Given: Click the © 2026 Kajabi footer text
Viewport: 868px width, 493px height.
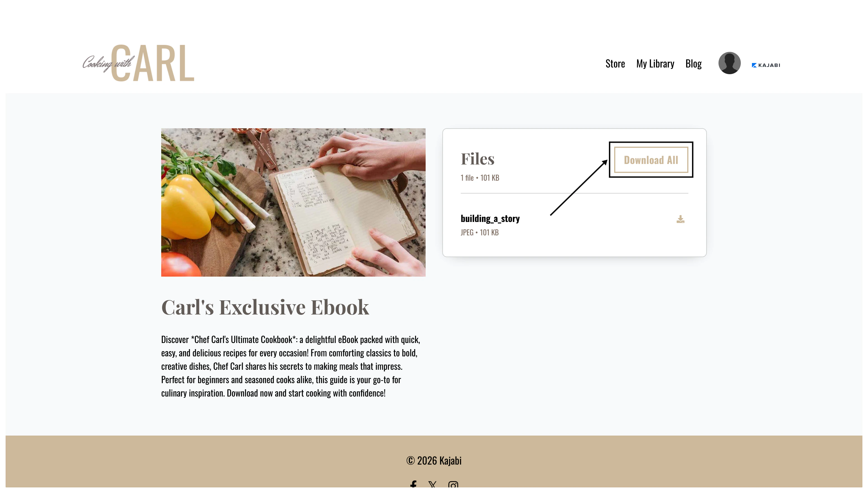Looking at the screenshot, I should point(434,460).
